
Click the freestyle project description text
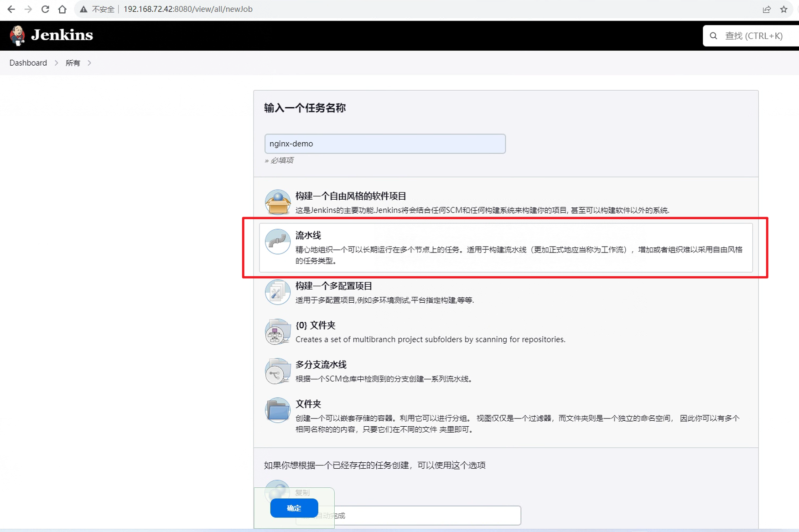[x=483, y=210]
